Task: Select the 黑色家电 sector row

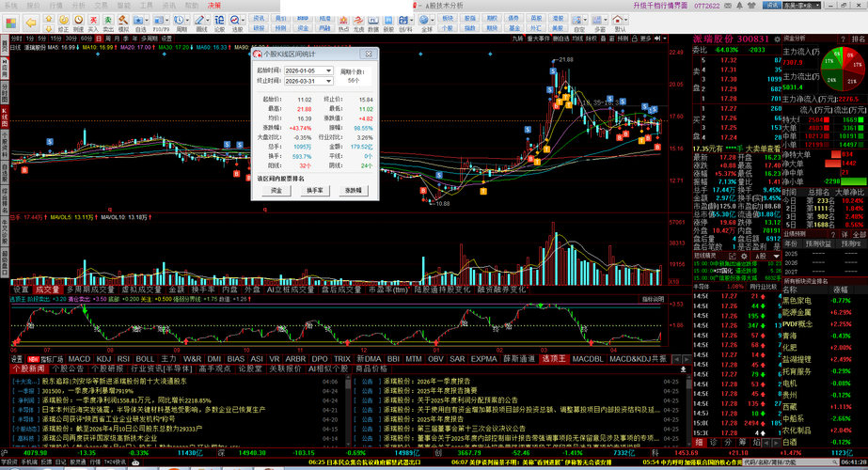Action: 824,301
